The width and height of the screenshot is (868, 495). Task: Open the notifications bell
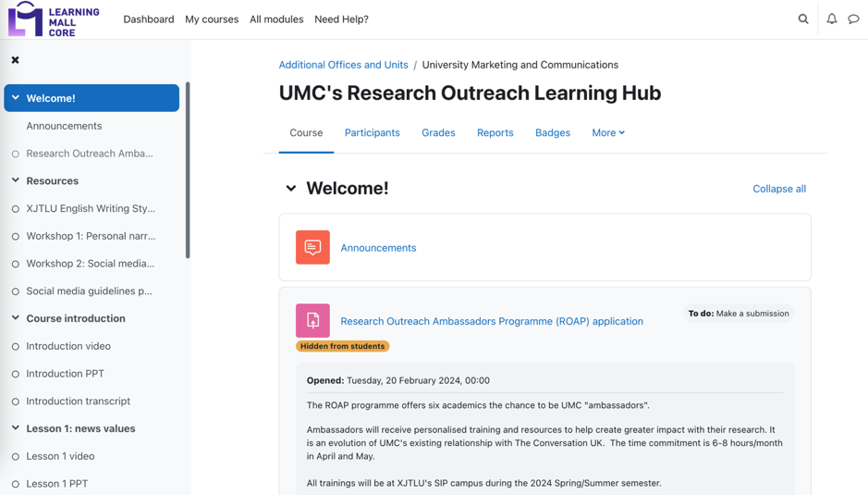click(831, 19)
